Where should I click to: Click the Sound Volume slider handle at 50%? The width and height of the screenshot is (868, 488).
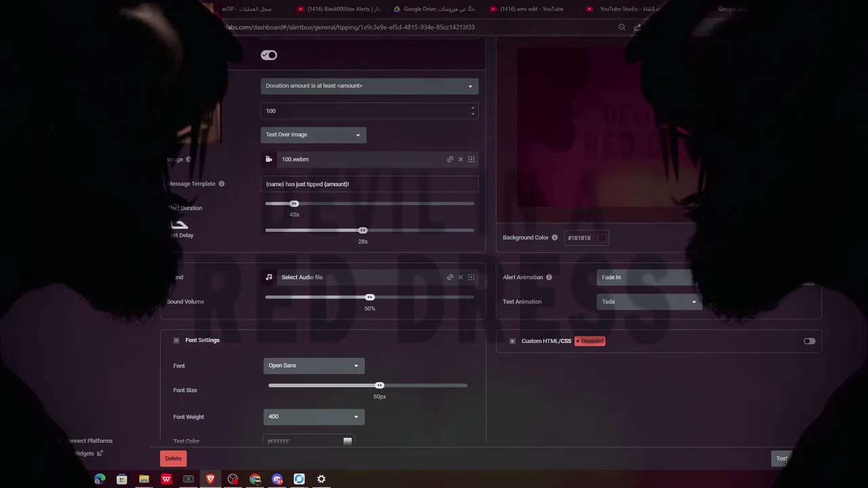pyautogui.click(x=370, y=298)
